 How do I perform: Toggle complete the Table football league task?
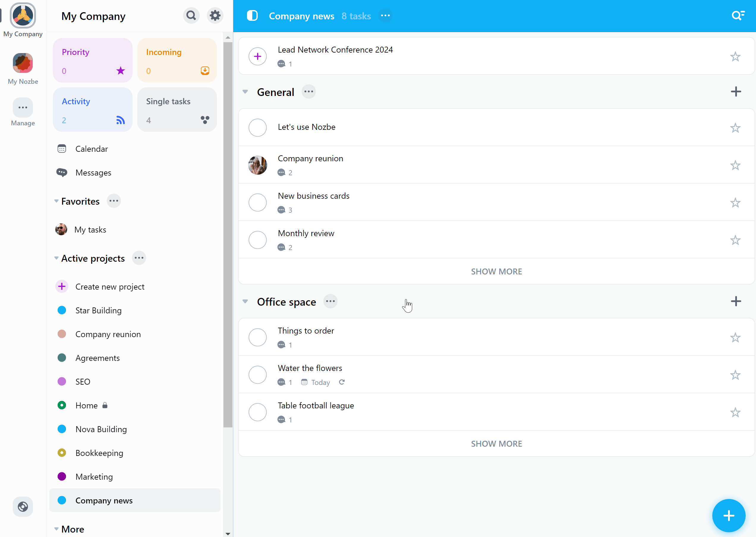click(x=258, y=412)
